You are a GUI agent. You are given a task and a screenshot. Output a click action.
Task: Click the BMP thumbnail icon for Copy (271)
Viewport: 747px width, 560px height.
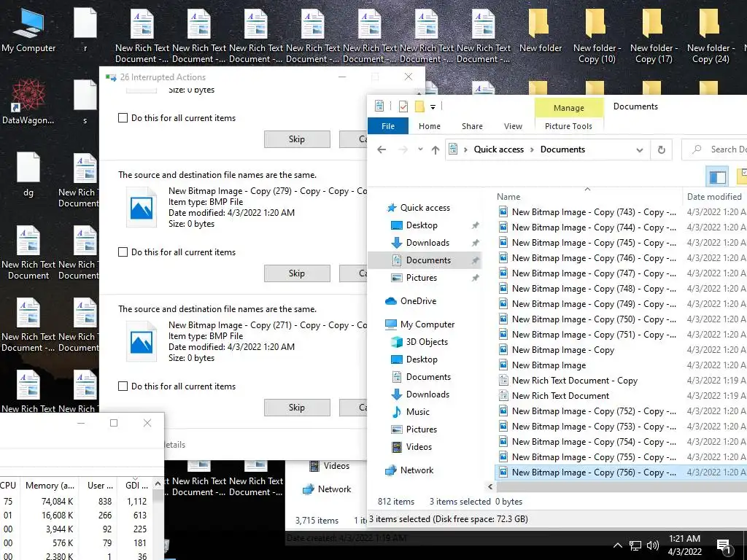pos(141,341)
